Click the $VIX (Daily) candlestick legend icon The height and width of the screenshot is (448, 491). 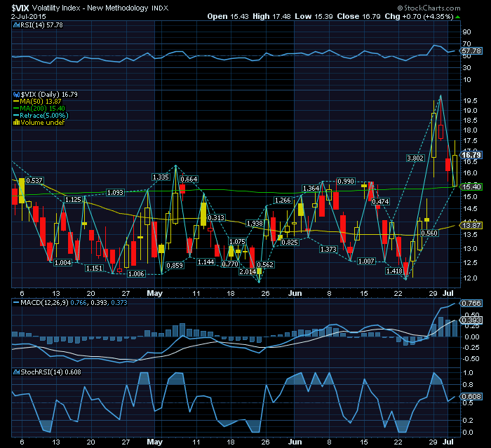[x=16, y=95]
